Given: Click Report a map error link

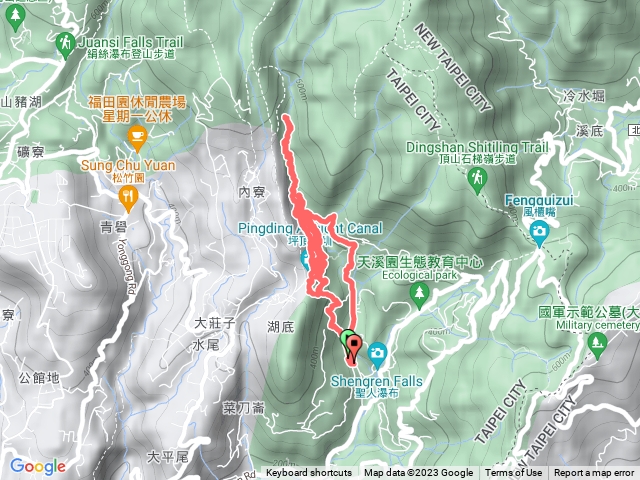Looking at the screenshot, I should (x=594, y=473).
